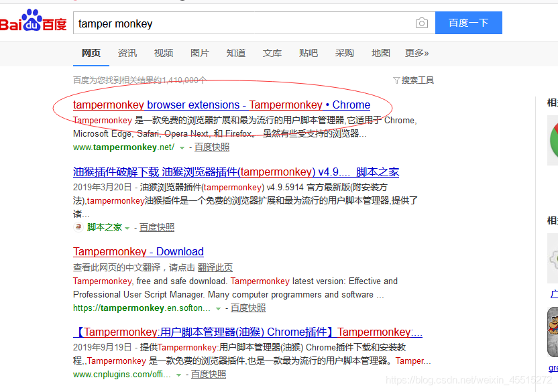Expand dropdown arrow next to www.tampermonkey.net/
This screenshot has height=392, width=558.
click(x=182, y=147)
